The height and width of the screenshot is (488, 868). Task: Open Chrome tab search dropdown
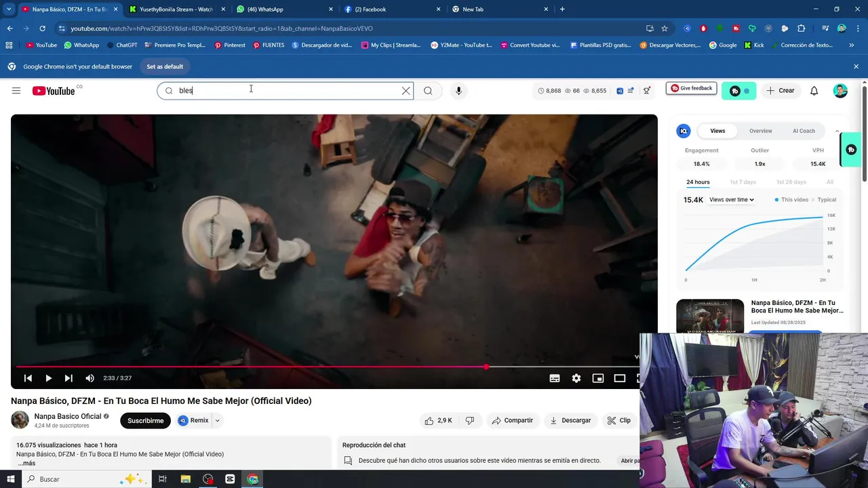(9, 9)
